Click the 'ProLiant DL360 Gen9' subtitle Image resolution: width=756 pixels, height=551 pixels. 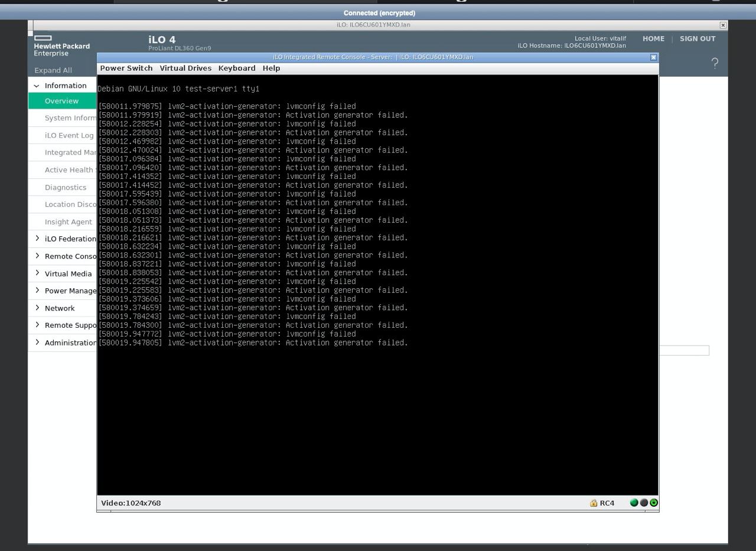[x=180, y=48]
